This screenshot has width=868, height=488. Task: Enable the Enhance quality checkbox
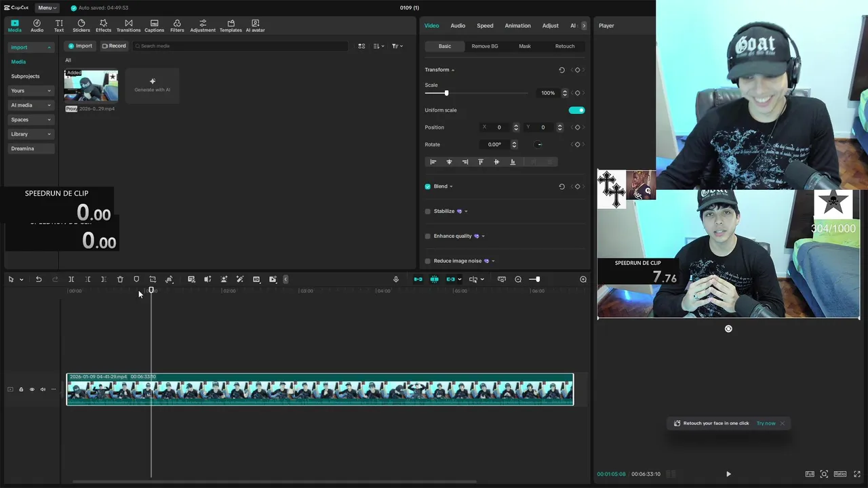(428, 236)
